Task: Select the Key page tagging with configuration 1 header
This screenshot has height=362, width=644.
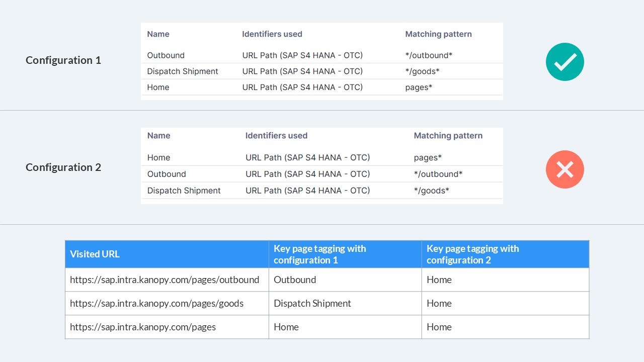Action: click(x=319, y=254)
